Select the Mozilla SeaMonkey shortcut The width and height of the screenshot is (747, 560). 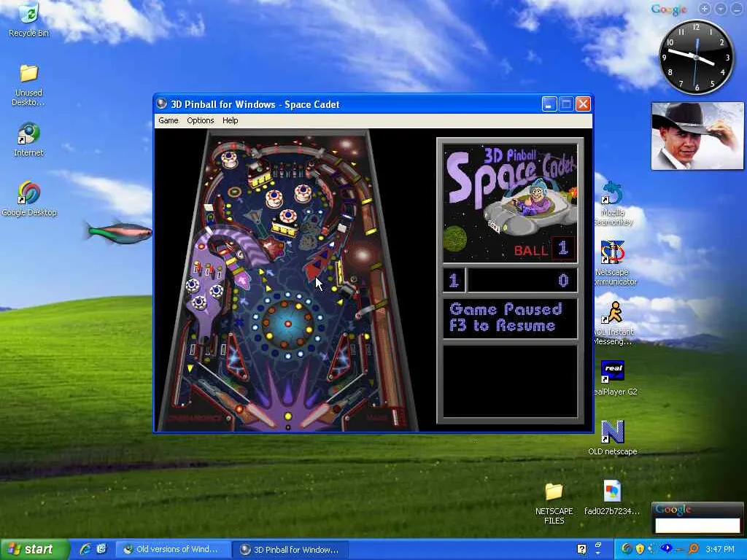coord(613,203)
